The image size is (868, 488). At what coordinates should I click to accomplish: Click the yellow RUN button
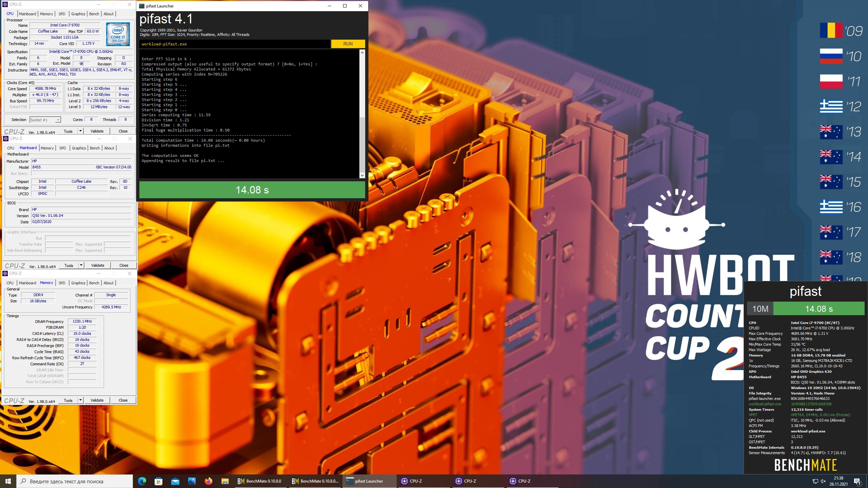[x=348, y=44]
